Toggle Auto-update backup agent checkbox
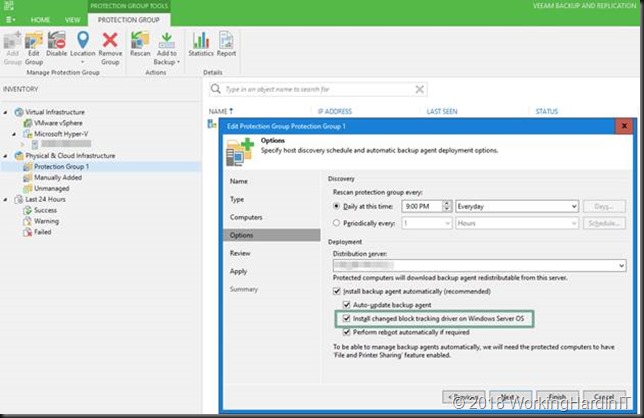 point(347,305)
